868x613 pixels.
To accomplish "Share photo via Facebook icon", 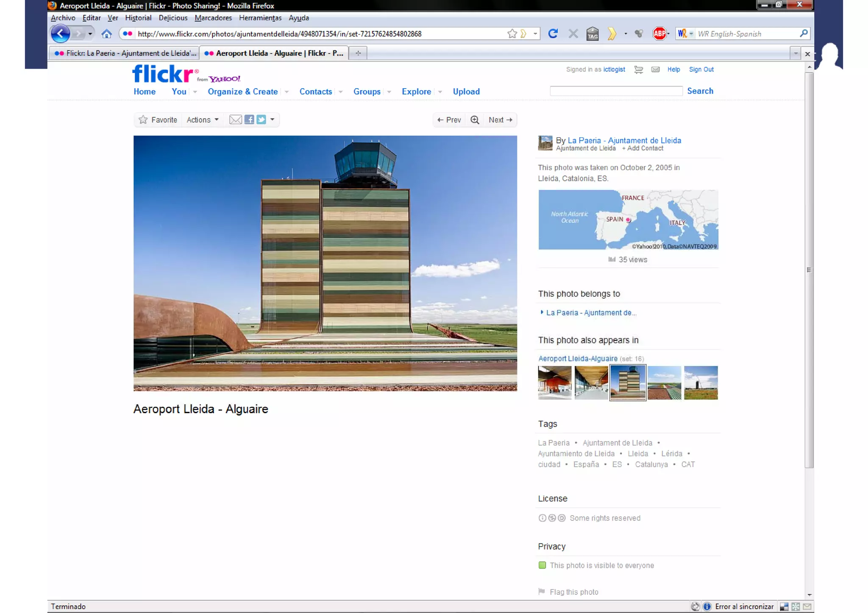I will pyautogui.click(x=249, y=120).
